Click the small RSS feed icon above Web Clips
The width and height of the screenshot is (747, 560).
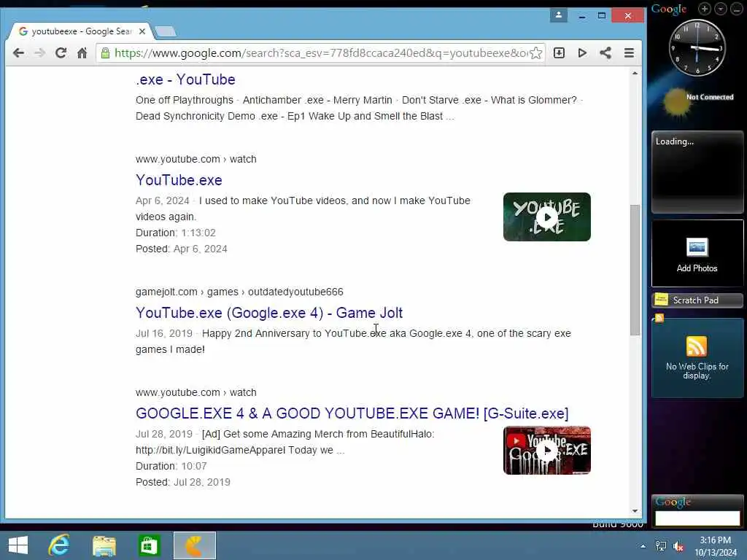click(x=659, y=318)
